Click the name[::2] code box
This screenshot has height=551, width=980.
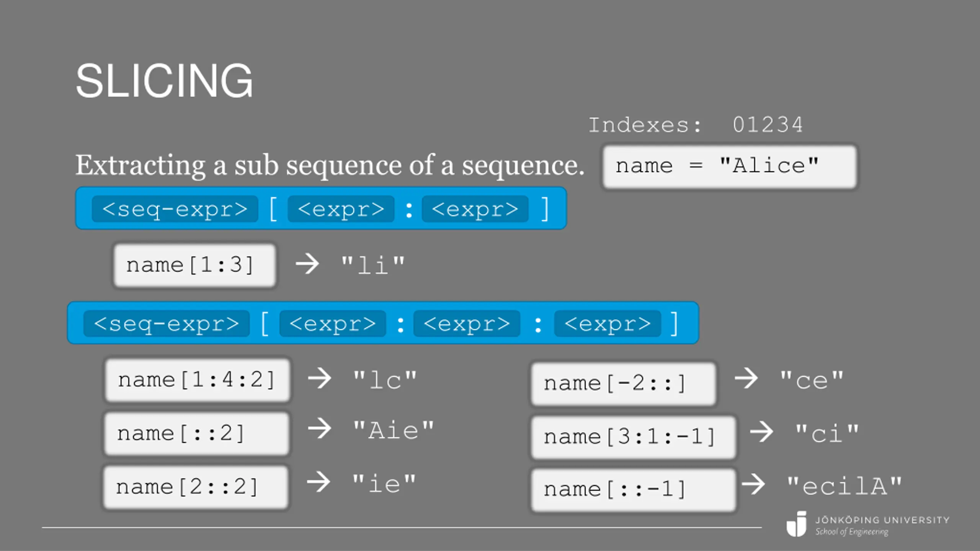click(x=196, y=434)
